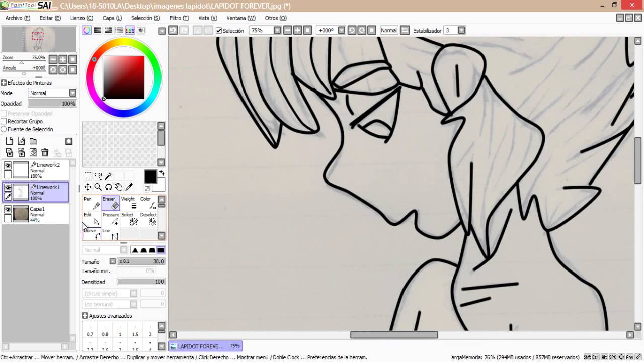The height and width of the screenshot is (362, 644).
Task: Click the LAPIDOT FOREVE... document tab
Action: (x=205, y=346)
